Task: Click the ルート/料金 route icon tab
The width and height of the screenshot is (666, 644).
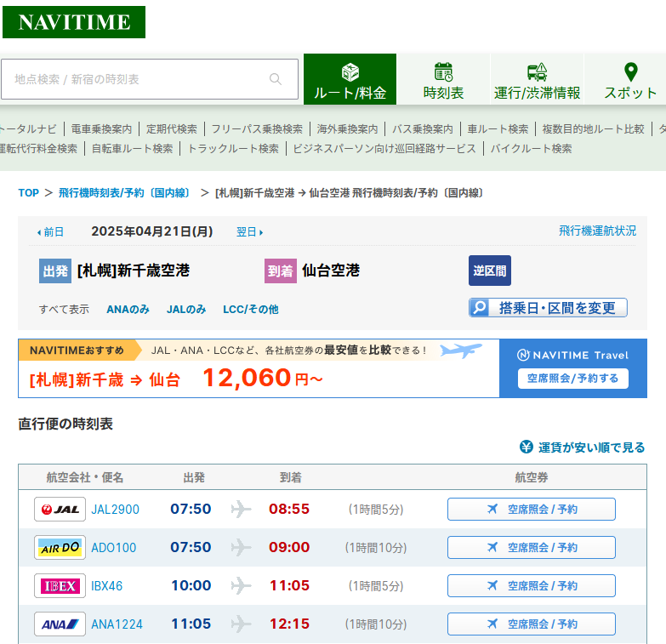Action: click(x=350, y=79)
